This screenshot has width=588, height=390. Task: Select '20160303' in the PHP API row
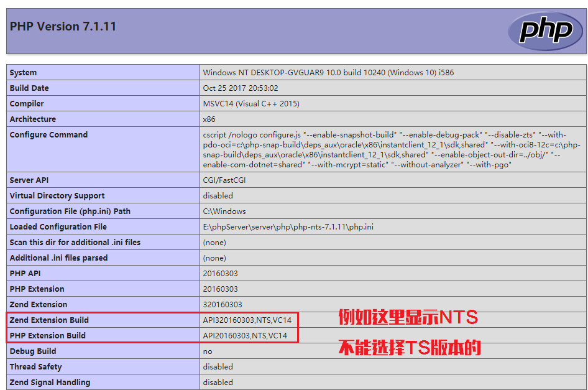[221, 273]
